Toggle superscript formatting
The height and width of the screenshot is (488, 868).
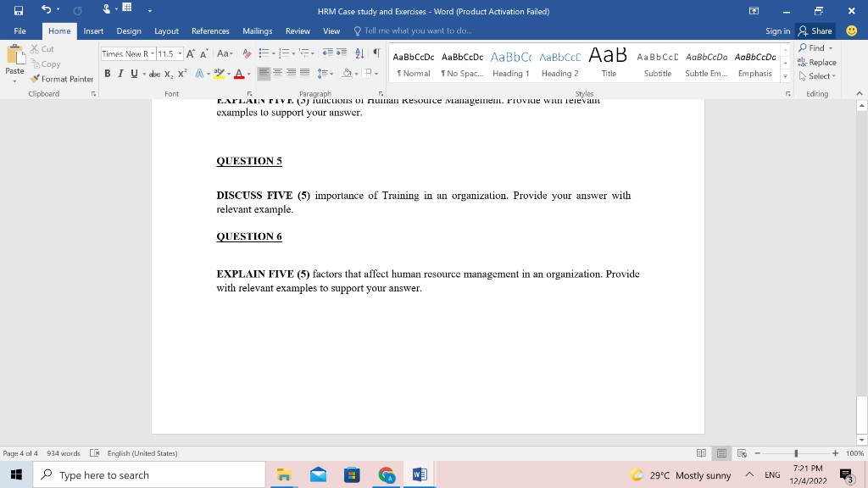pyautogui.click(x=181, y=73)
